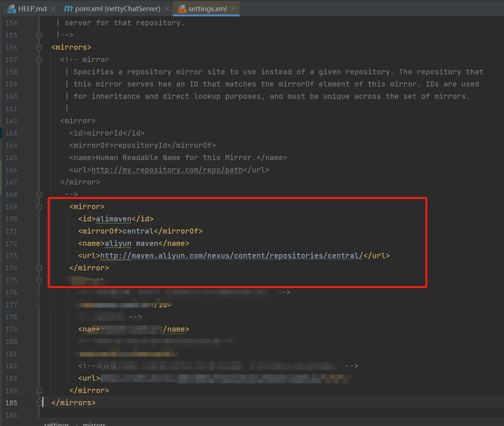This screenshot has width=504, height=426.
Task: Click the mirrors closing fold marker on line 185
Action: coord(39,403)
